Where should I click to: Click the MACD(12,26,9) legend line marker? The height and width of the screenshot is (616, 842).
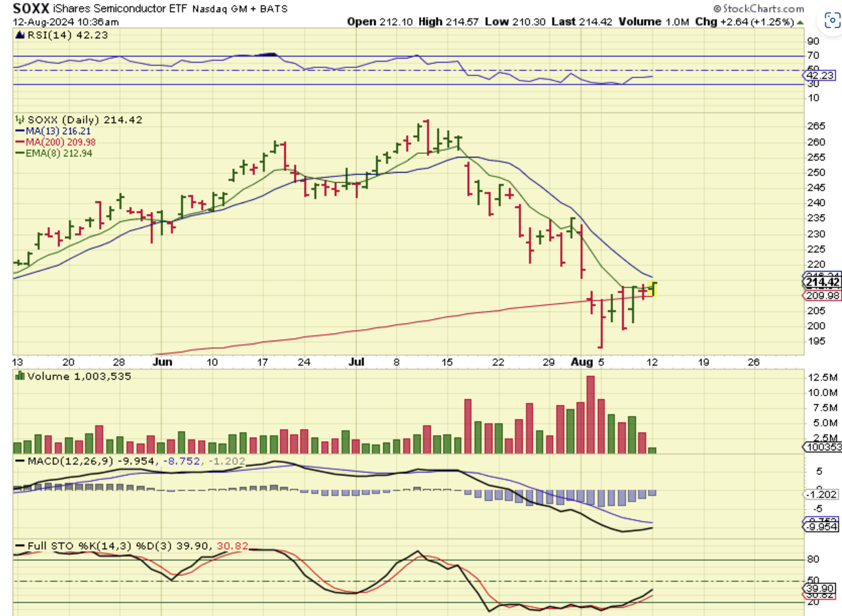(20, 461)
